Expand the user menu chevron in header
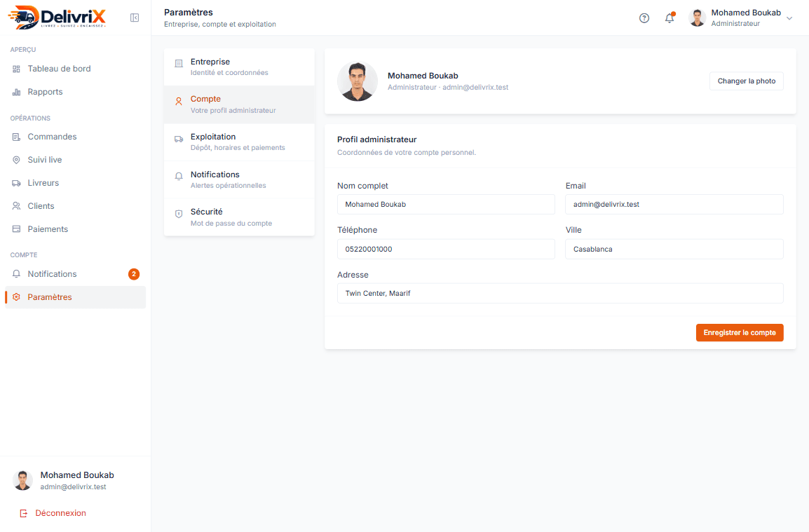809x532 pixels. (789, 18)
